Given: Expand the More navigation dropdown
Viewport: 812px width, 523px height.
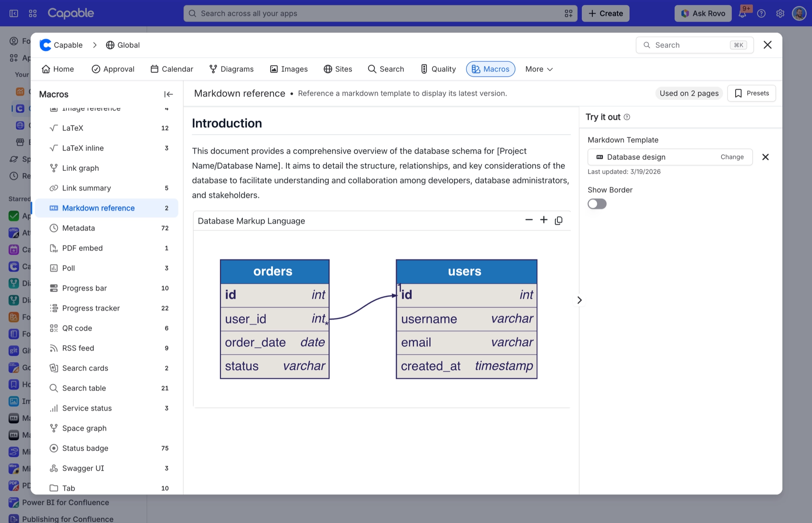Looking at the screenshot, I should 539,69.
